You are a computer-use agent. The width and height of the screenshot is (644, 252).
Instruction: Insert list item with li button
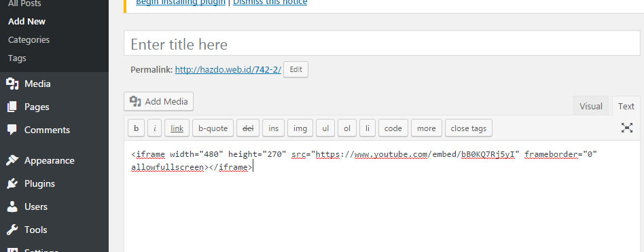tap(368, 128)
